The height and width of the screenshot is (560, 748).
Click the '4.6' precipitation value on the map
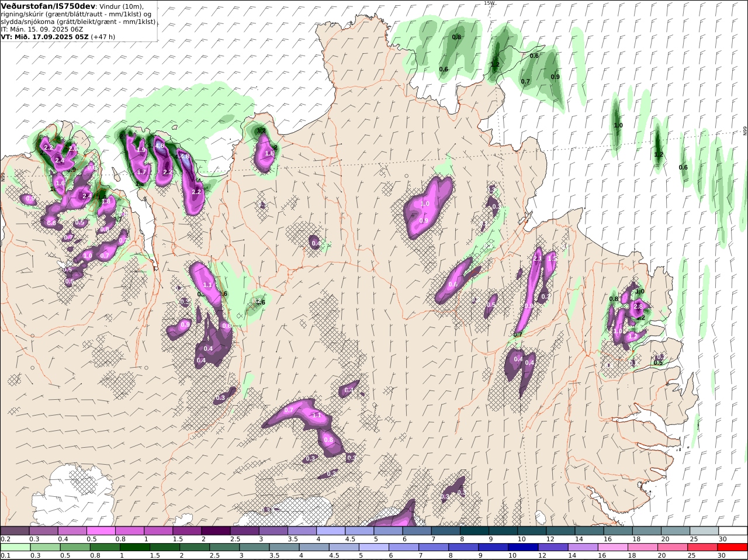coord(160,146)
